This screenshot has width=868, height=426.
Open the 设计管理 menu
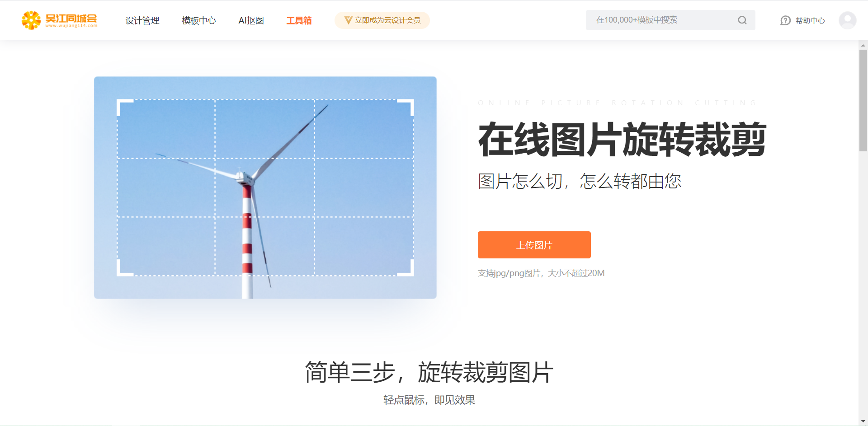tap(142, 20)
